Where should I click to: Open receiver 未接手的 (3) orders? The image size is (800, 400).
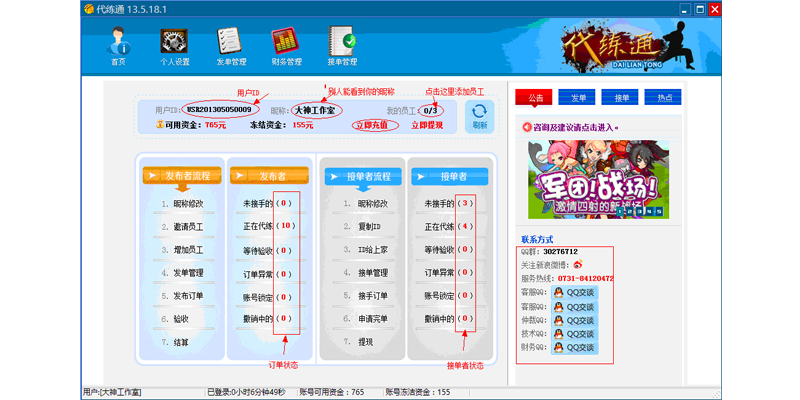(450, 204)
